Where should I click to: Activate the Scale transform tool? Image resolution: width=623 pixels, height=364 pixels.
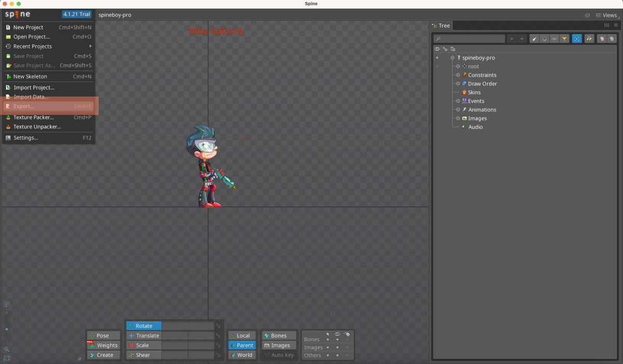pyautogui.click(x=144, y=345)
